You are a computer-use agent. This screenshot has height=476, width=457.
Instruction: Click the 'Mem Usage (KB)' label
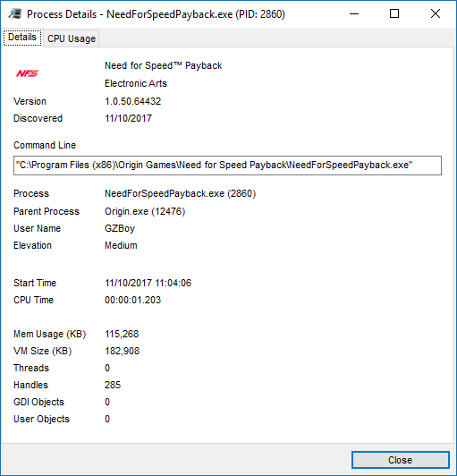50,335
